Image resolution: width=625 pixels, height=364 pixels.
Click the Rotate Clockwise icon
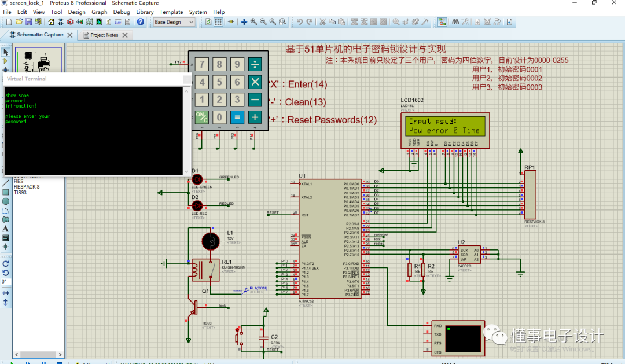(5, 263)
